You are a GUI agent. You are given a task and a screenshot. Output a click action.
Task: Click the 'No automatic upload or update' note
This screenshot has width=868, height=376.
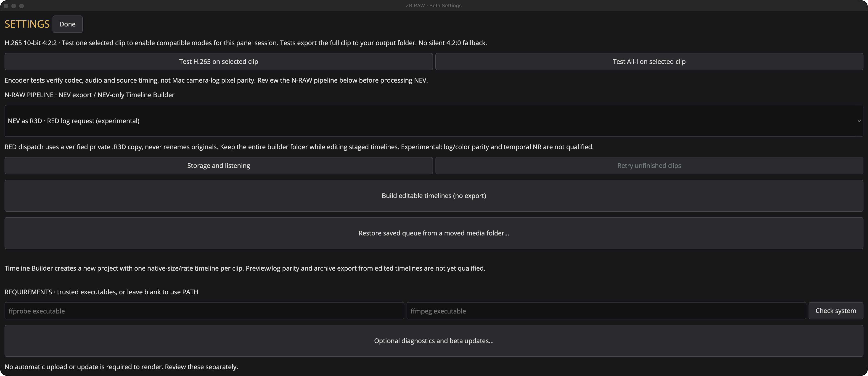click(x=121, y=367)
